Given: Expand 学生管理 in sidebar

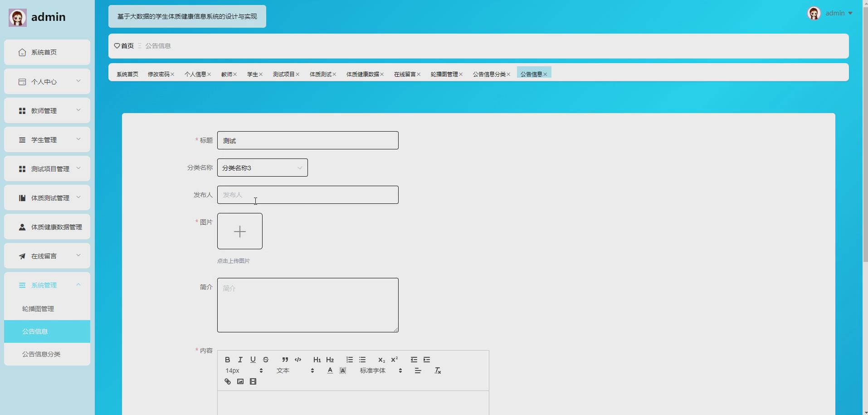Looking at the screenshot, I should [x=47, y=140].
